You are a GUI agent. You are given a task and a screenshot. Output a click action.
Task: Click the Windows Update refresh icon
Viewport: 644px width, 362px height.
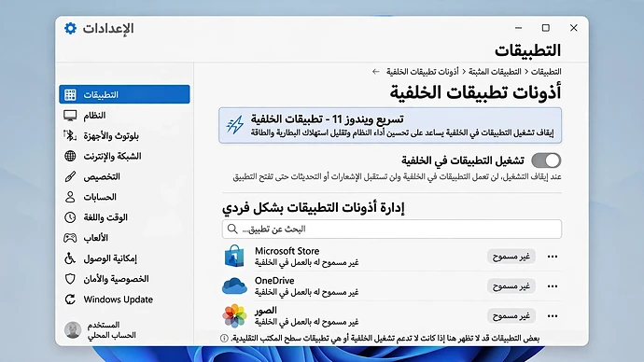pyautogui.click(x=70, y=299)
